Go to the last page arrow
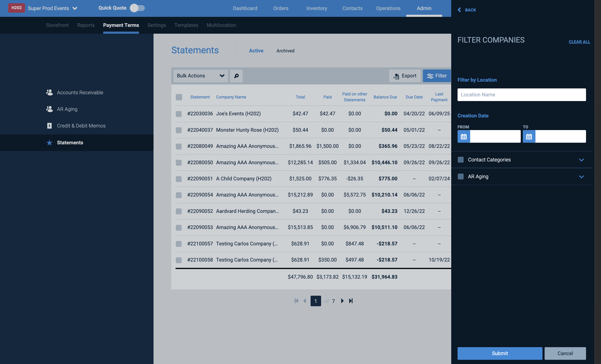Image resolution: width=601 pixels, height=364 pixels. [351, 301]
